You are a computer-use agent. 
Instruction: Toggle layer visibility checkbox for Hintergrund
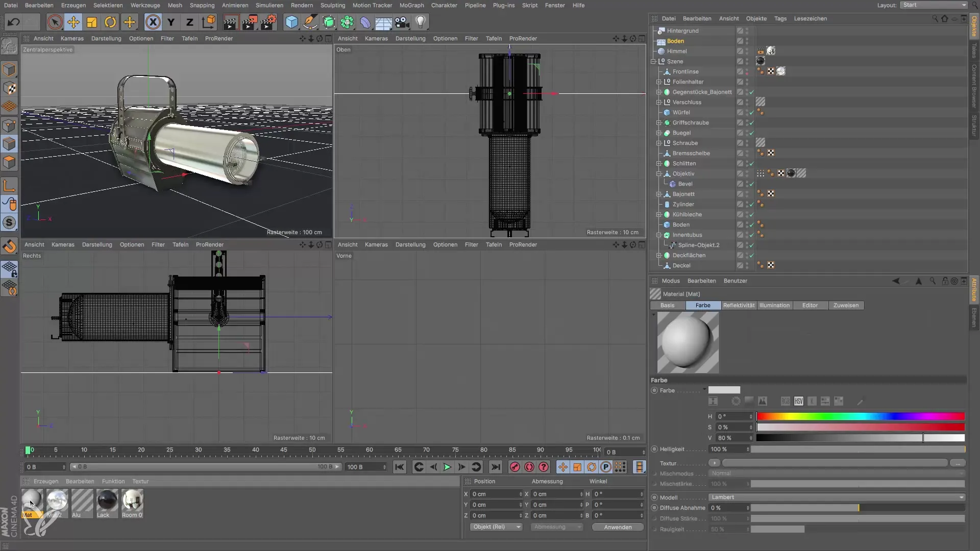pos(740,31)
